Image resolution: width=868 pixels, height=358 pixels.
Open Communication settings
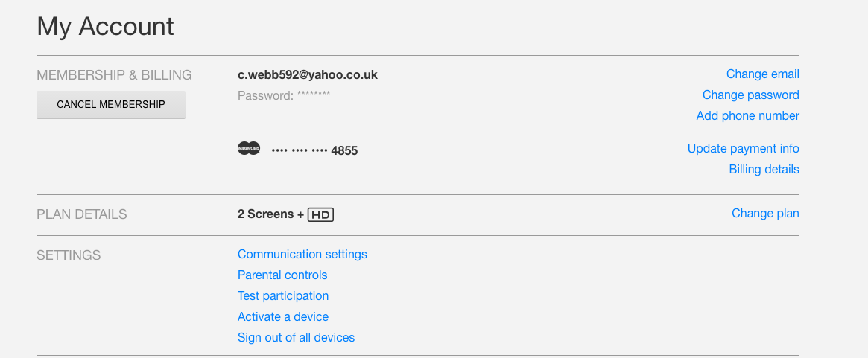point(302,255)
